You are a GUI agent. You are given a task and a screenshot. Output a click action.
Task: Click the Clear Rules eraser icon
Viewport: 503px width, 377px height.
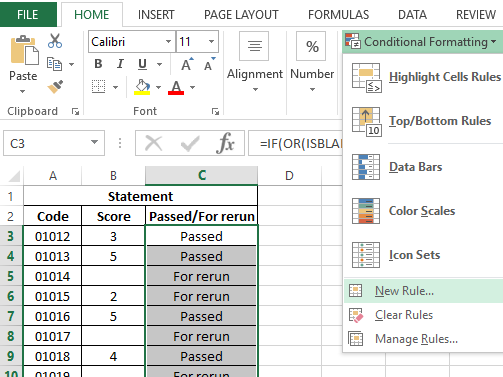click(x=356, y=315)
